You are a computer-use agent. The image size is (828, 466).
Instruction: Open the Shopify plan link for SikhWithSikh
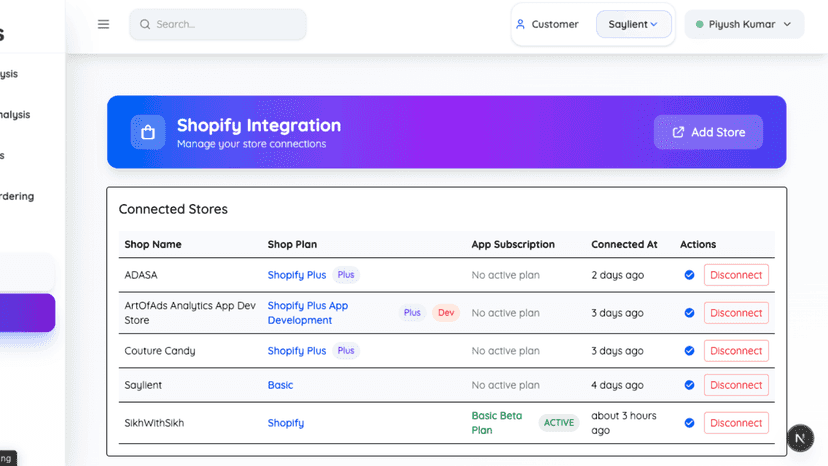[286, 423]
